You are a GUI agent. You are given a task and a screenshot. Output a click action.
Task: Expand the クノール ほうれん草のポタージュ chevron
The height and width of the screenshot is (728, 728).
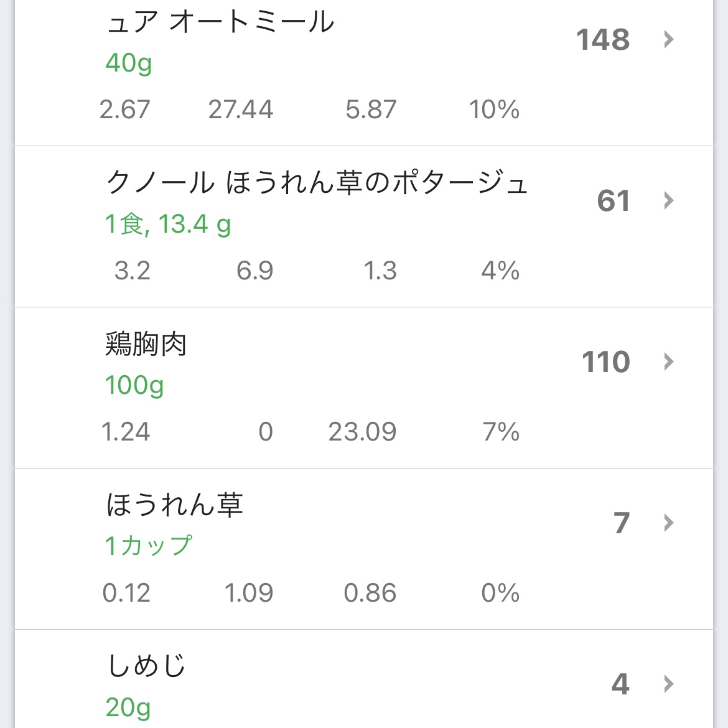tap(669, 201)
